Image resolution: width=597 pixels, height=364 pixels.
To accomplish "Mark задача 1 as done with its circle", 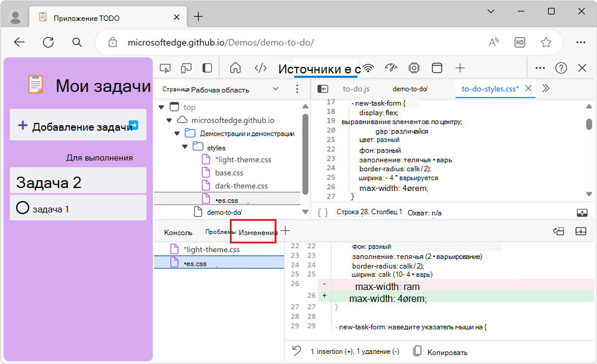I will coord(23,208).
